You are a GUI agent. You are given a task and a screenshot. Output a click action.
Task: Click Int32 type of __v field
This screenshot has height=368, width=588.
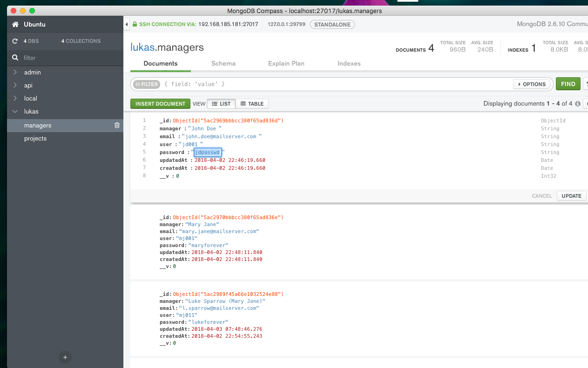point(548,176)
